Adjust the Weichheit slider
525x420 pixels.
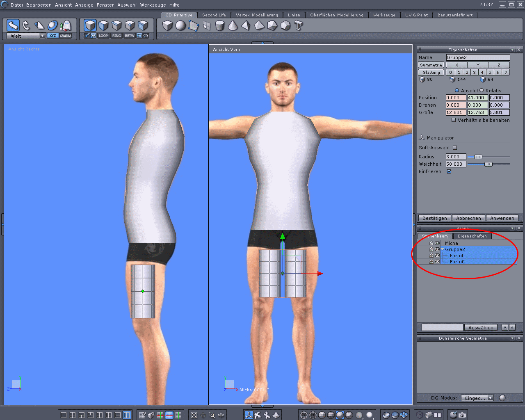click(488, 164)
